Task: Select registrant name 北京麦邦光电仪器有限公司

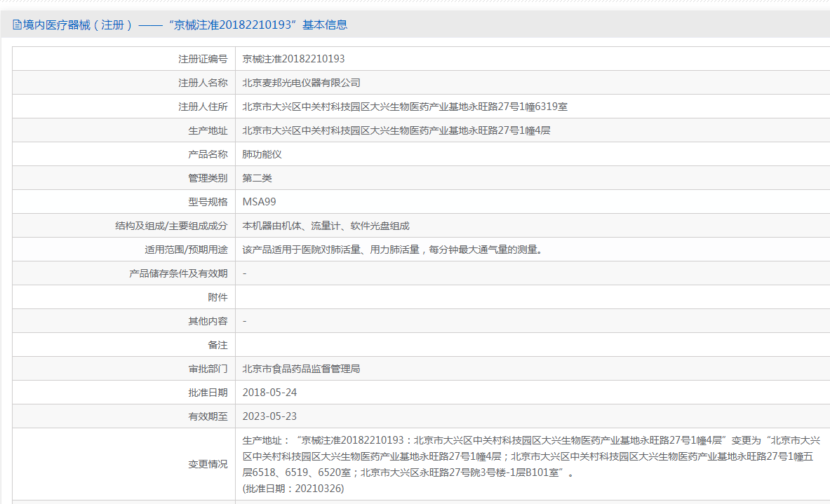Action: click(301, 83)
